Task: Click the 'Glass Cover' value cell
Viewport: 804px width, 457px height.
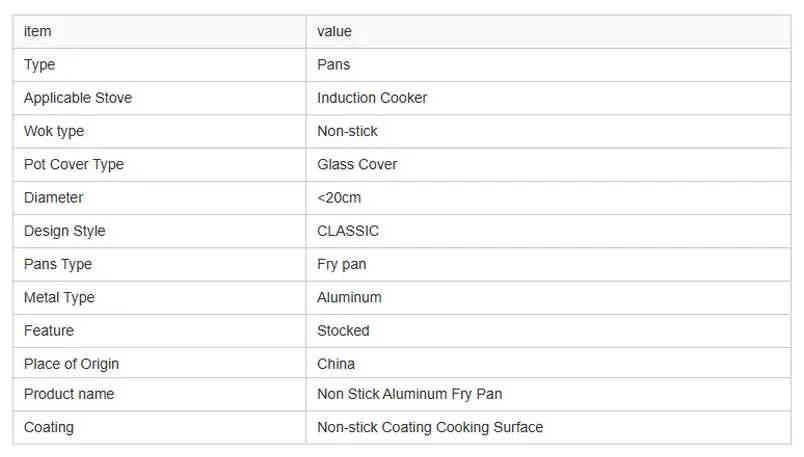Action: pos(357,164)
